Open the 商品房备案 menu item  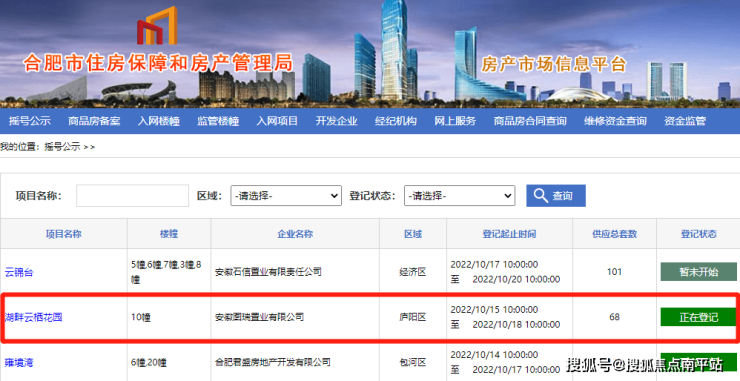click(x=94, y=121)
